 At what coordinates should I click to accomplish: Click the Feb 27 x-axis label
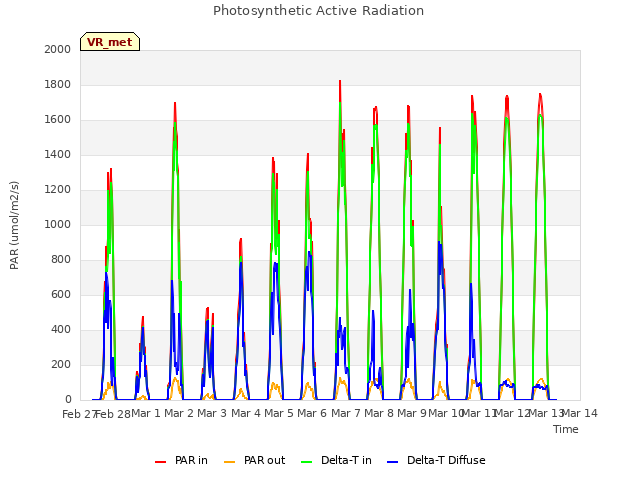(79, 414)
